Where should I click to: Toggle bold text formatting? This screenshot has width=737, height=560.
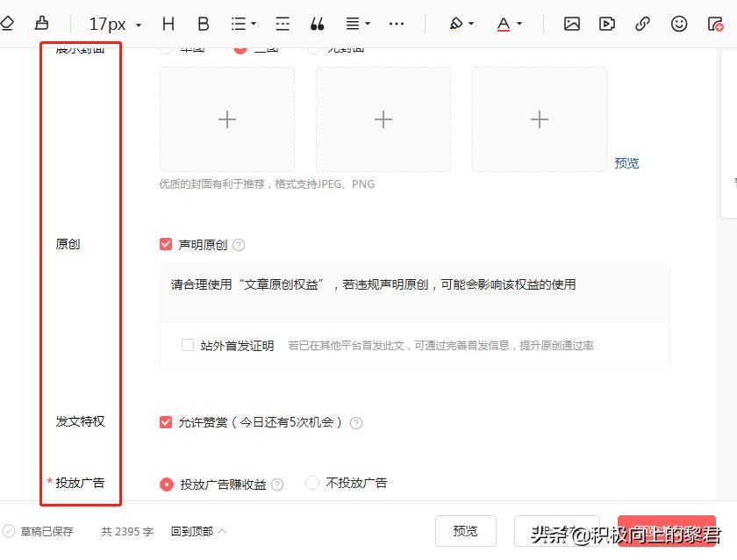203,24
